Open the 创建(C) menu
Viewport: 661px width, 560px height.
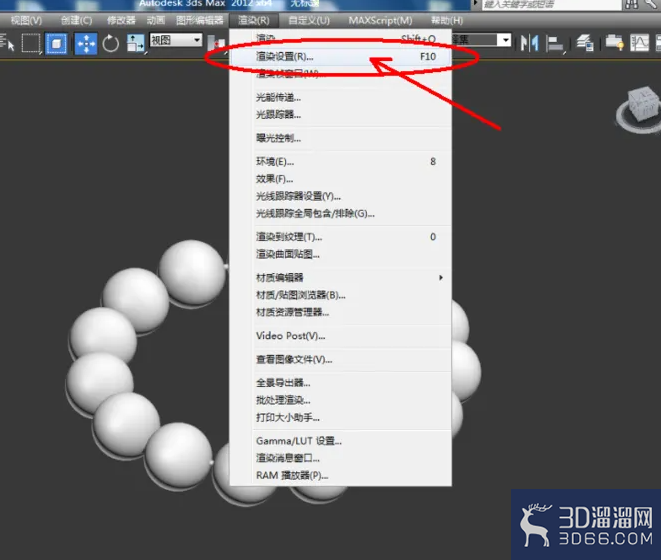76,20
